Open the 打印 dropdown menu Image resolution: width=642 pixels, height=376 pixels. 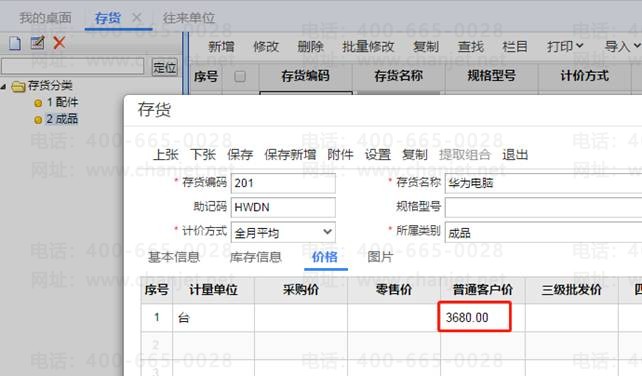point(565,47)
